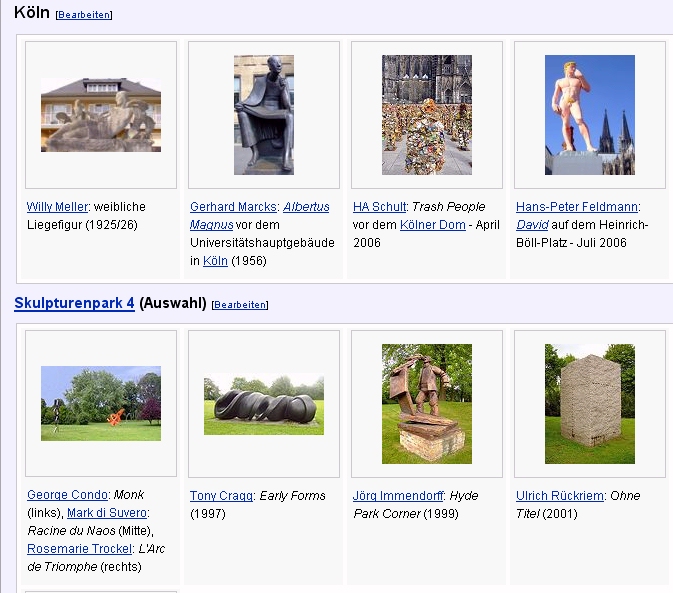Click the Hans-Peter Feldmann link
The image size is (673, 593).
577,207
